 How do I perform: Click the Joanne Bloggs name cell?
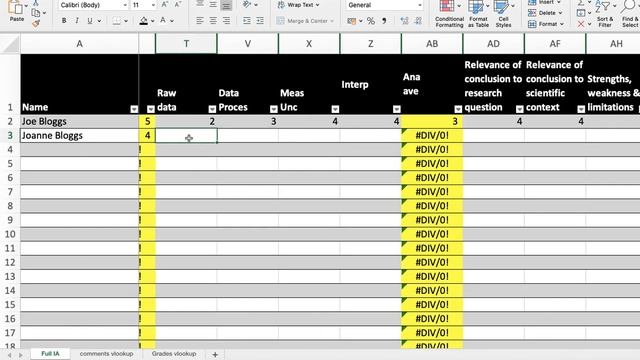tap(80, 136)
